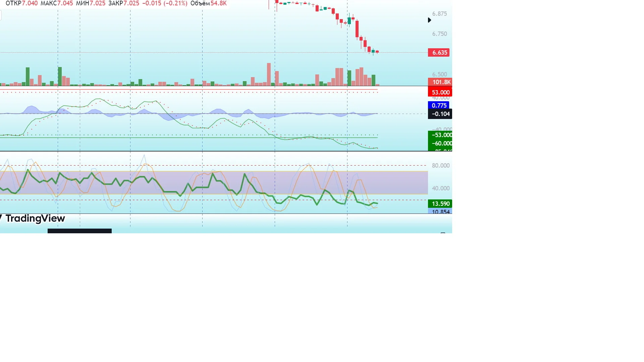Click the Объём 54.8K volume readout
Viewport: 644px width, 362px height.
pyautogui.click(x=208, y=3)
